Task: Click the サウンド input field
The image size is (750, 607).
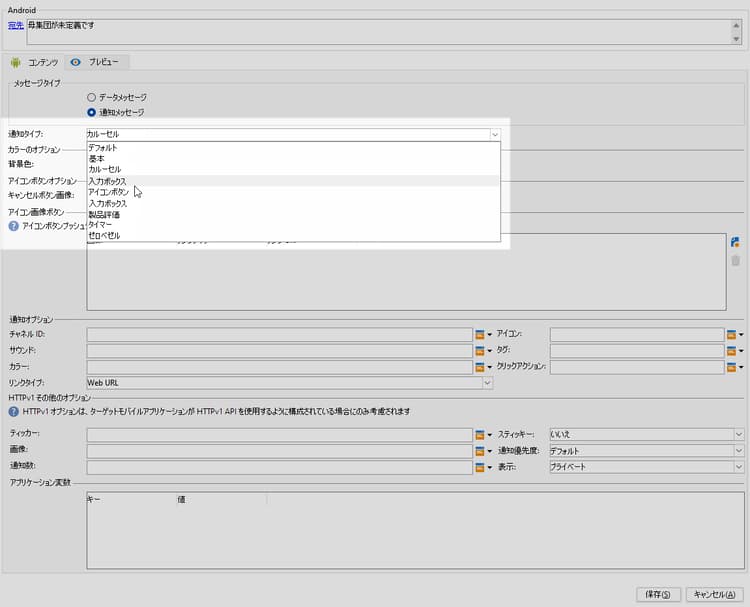Action: pyautogui.click(x=280, y=351)
